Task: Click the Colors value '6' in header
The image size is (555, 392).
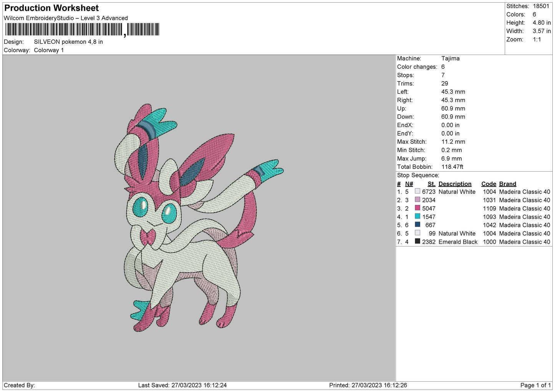Action: 534,15
